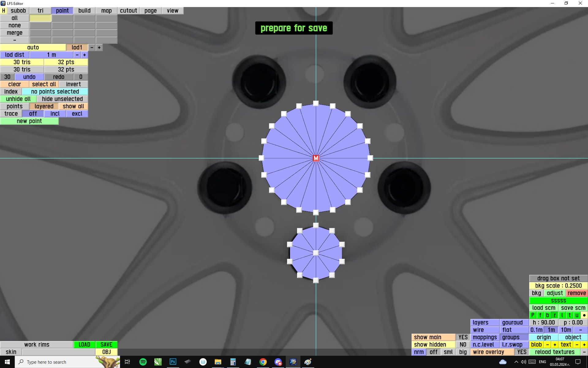Switch to the build tab
The height and width of the screenshot is (368, 588).
[84, 11]
